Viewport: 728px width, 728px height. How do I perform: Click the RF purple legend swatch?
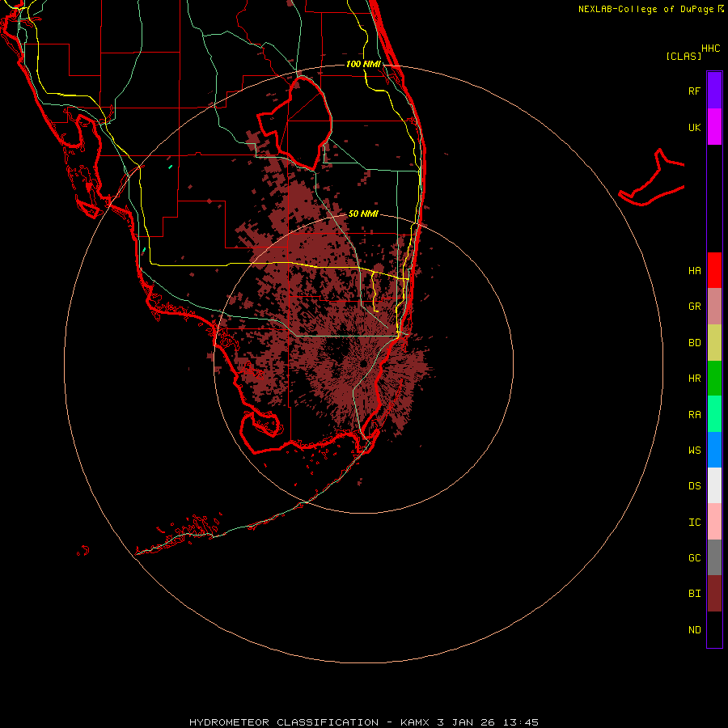tap(714, 91)
